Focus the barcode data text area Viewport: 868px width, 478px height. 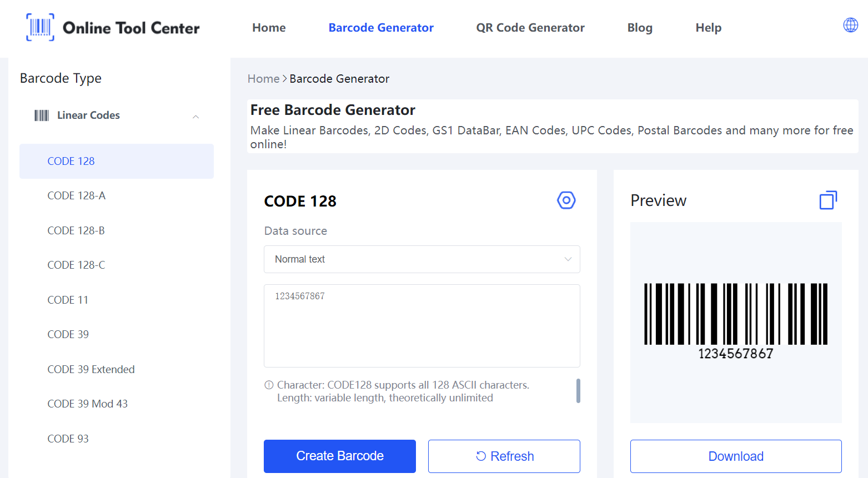tap(422, 326)
